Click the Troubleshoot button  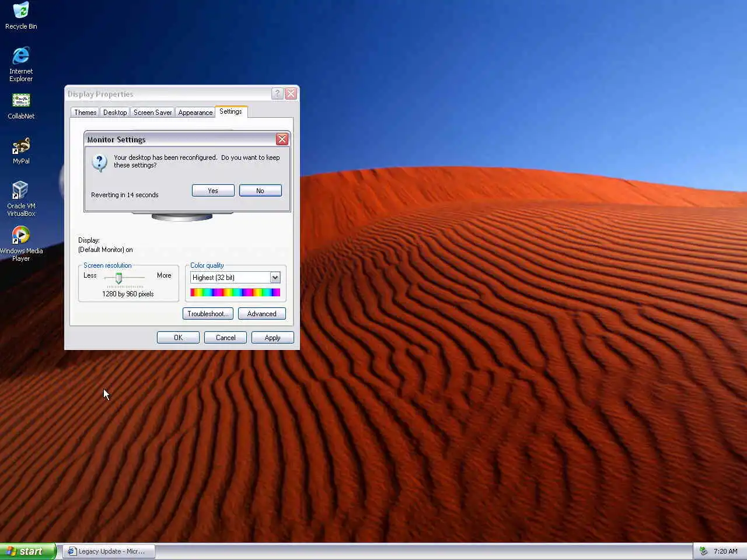[208, 314]
